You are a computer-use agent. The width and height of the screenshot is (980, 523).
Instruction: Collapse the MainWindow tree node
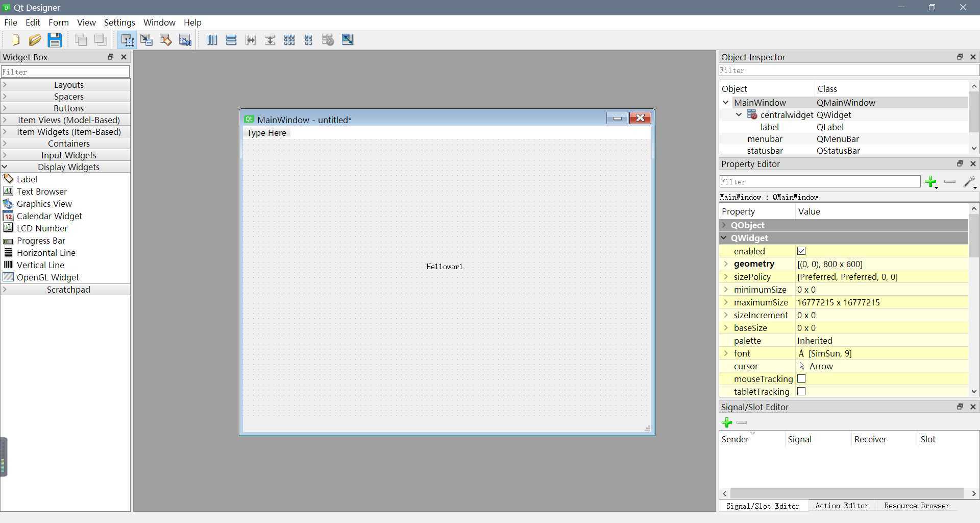(726, 103)
